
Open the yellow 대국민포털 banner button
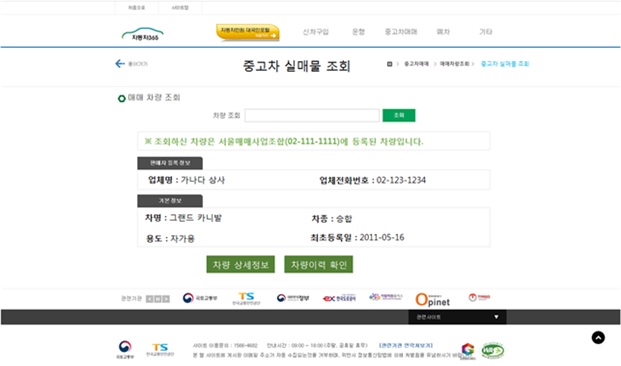click(248, 32)
